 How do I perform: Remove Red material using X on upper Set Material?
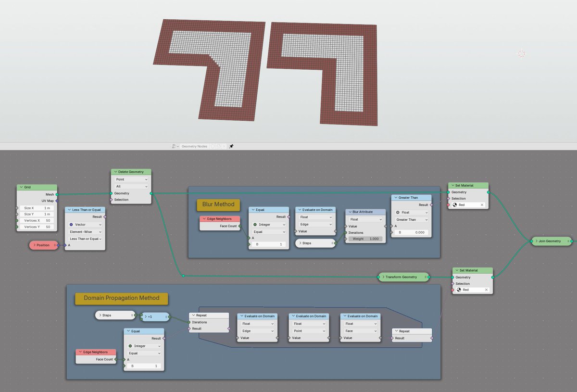click(x=482, y=205)
